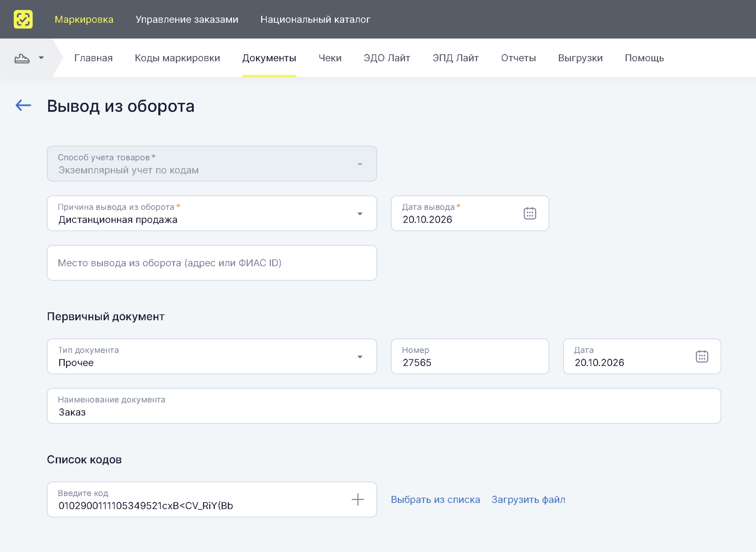756x552 pixels.
Task: Open the Чеки tab
Action: (x=330, y=58)
